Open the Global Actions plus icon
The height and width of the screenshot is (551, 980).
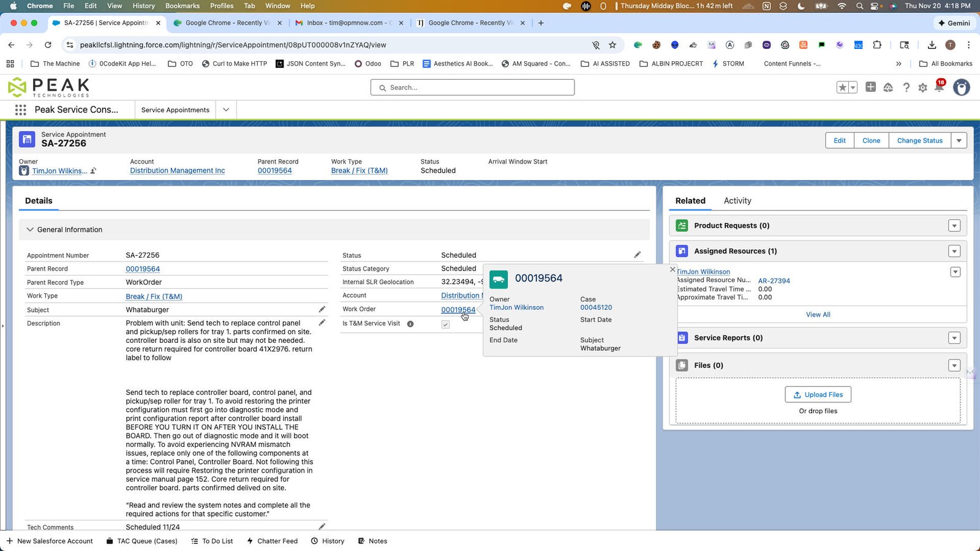click(870, 87)
